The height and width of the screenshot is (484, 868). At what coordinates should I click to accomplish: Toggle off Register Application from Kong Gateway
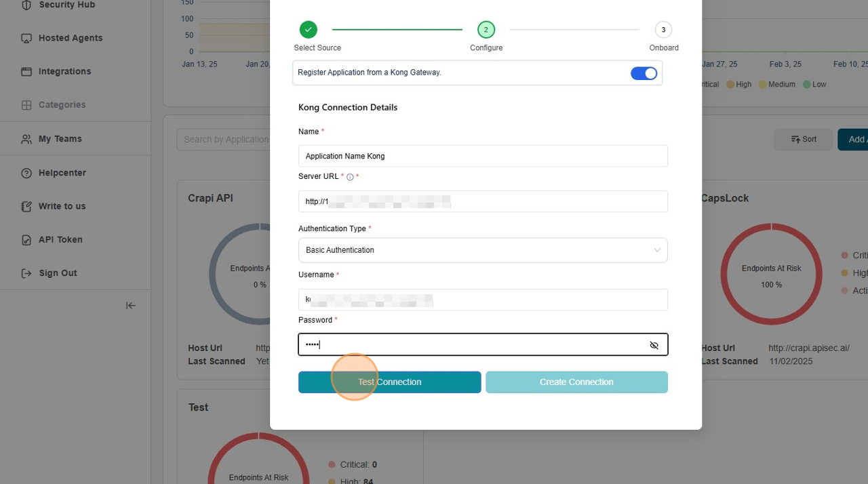point(643,73)
